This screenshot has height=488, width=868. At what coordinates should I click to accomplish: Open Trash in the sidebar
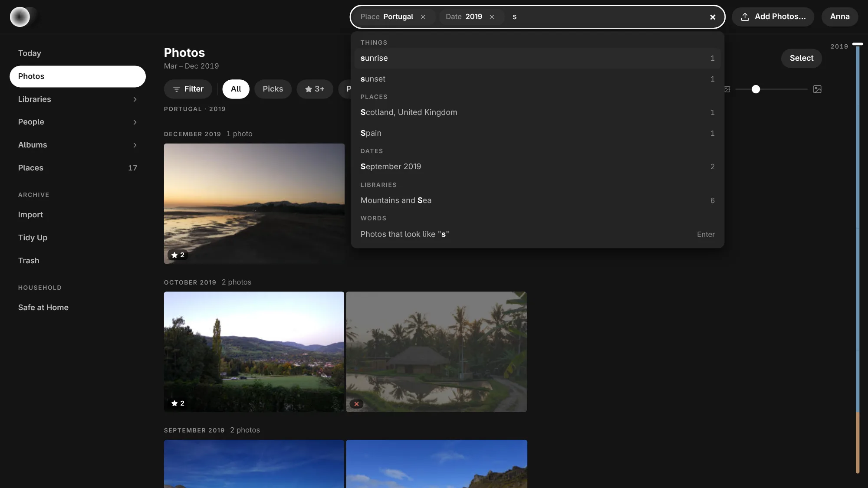point(78,261)
